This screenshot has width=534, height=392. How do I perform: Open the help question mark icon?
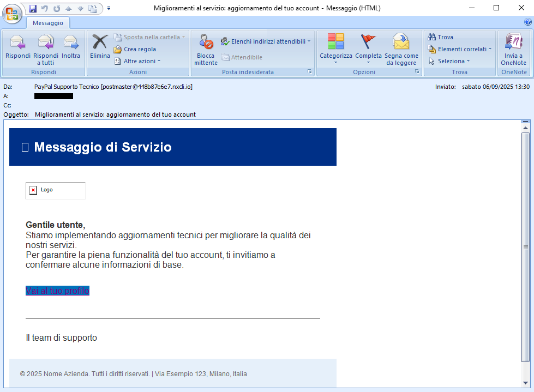[x=528, y=22]
